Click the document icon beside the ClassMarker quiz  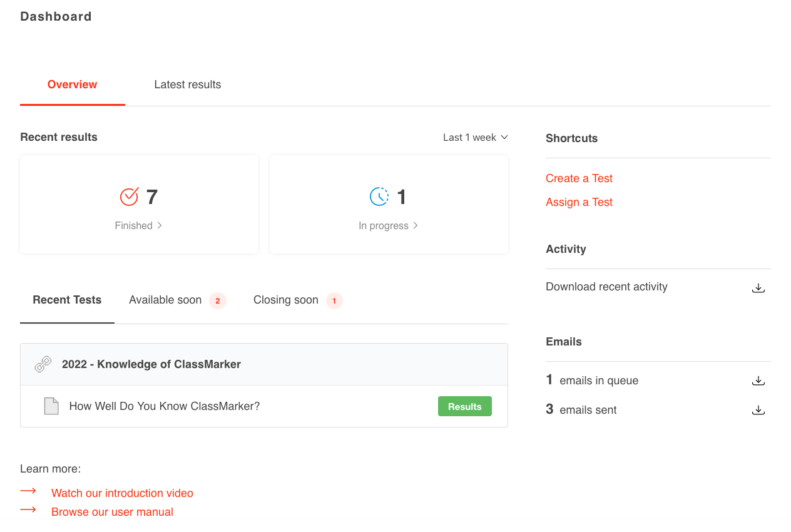click(51, 406)
